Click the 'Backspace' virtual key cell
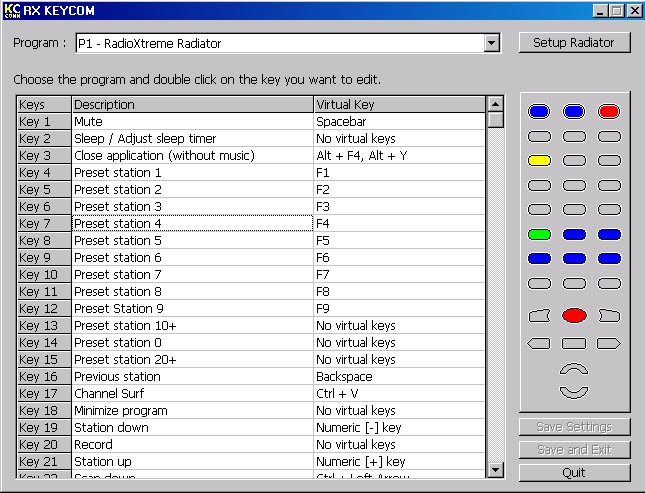Viewport: 645px width, 493px height. click(x=399, y=377)
